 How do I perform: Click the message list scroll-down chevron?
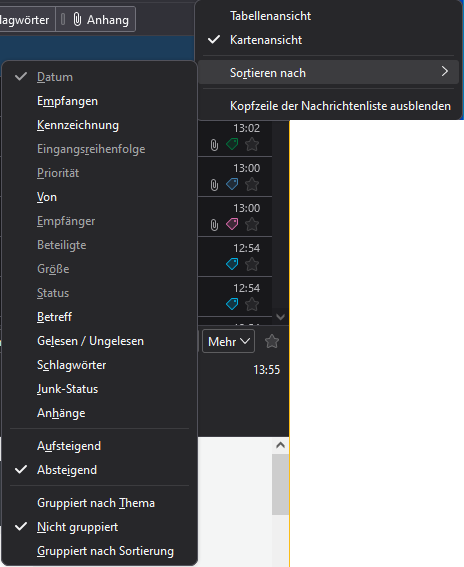[x=280, y=317]
